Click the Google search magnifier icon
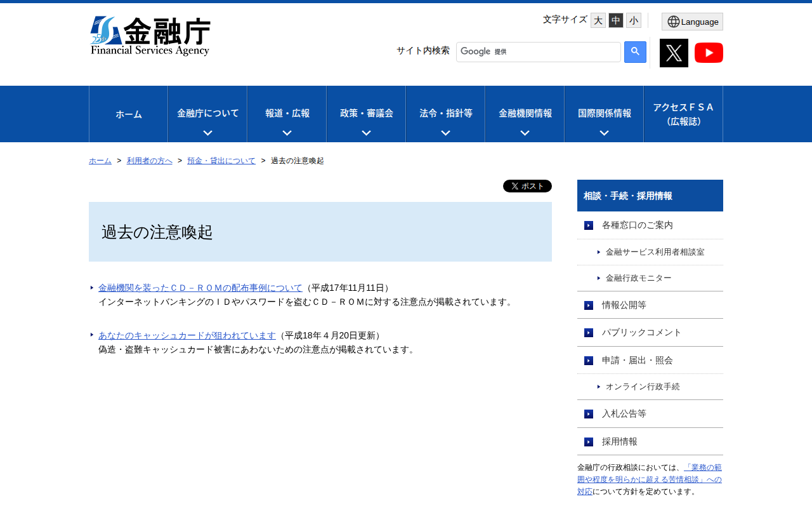Screen dimensions: 812x508 pyautogui.click(x=634, y=52)
